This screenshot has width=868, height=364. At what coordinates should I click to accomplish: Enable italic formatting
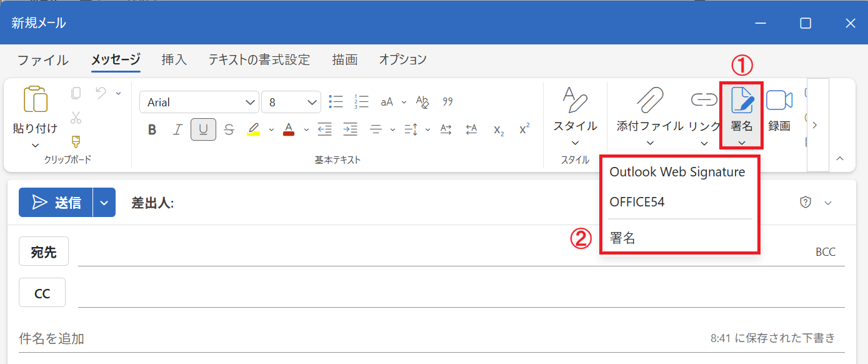tap(177, 129)
